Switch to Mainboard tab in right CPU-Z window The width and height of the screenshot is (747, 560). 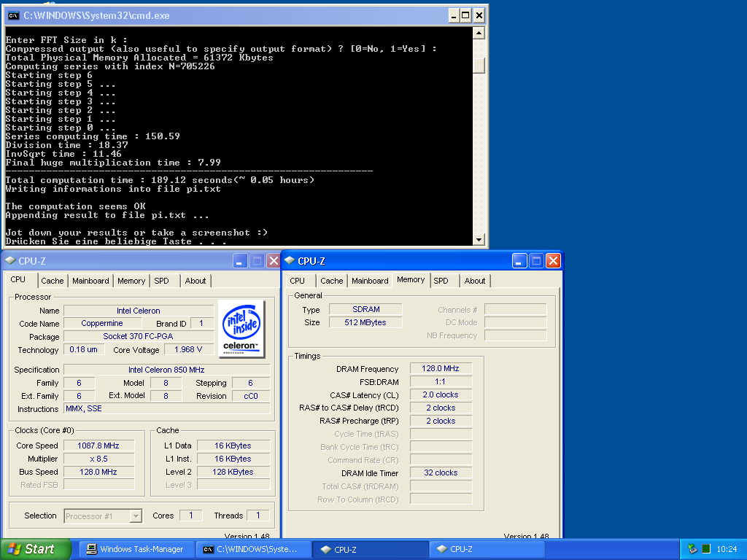(x=370, y=281)
